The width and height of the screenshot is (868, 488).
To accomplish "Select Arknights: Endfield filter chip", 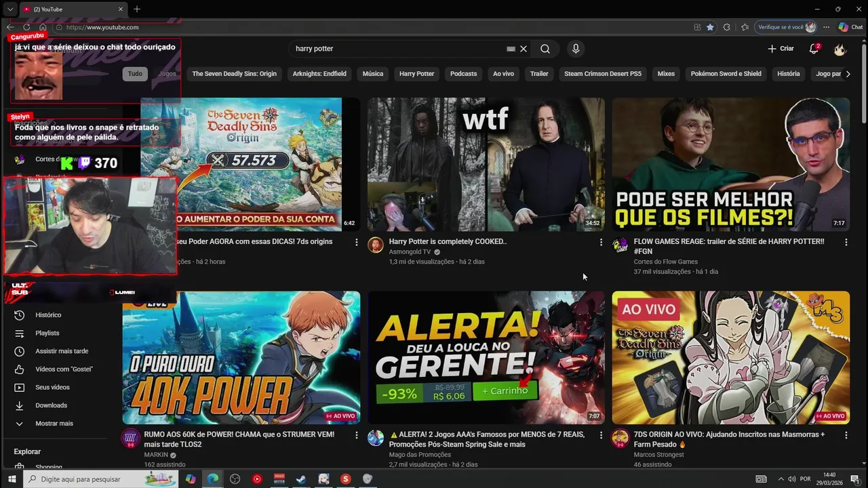I will click(x=319, y=74).
